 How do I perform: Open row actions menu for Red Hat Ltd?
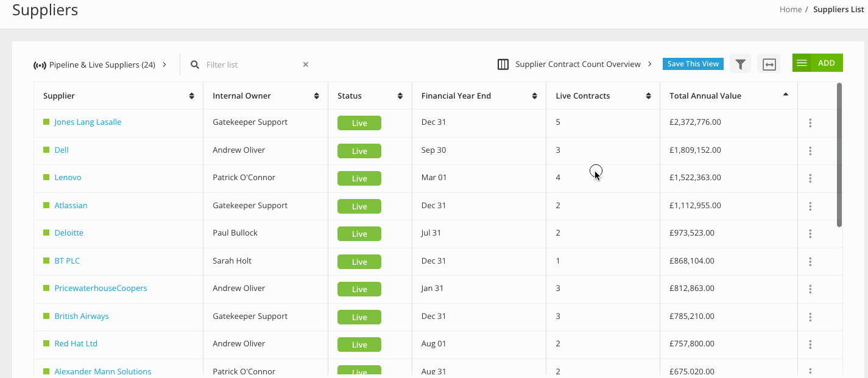click(810, 345)
